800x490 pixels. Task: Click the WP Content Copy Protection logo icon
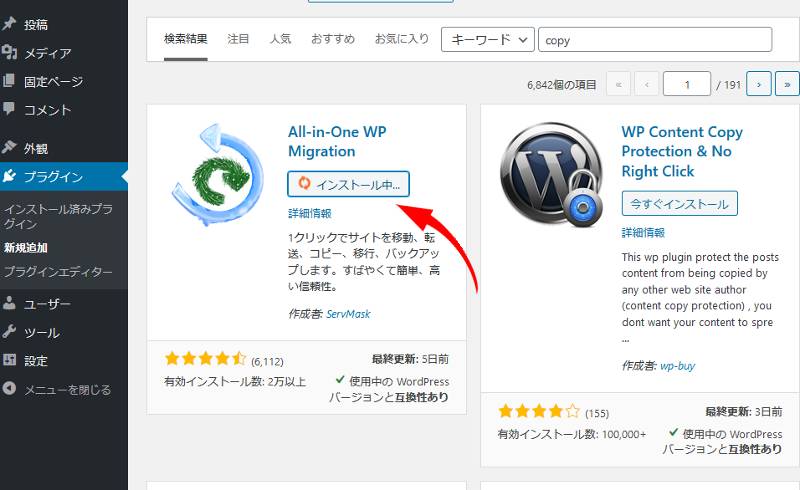tap(552, 174)
